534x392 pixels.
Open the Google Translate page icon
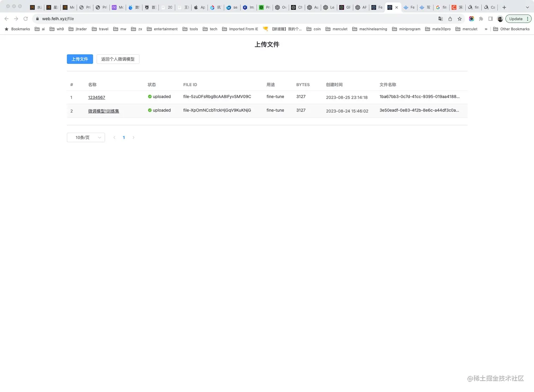click(440, 19)
